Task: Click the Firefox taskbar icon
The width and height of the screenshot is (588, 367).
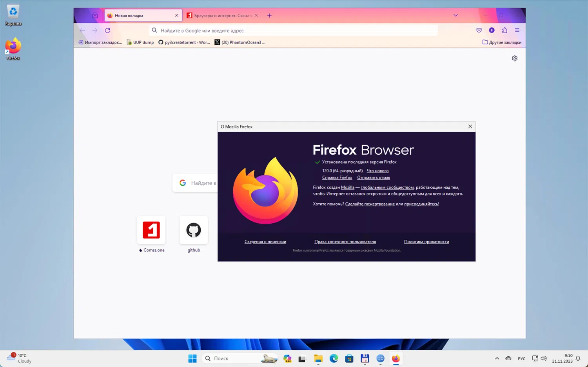Action: (396, 358)
